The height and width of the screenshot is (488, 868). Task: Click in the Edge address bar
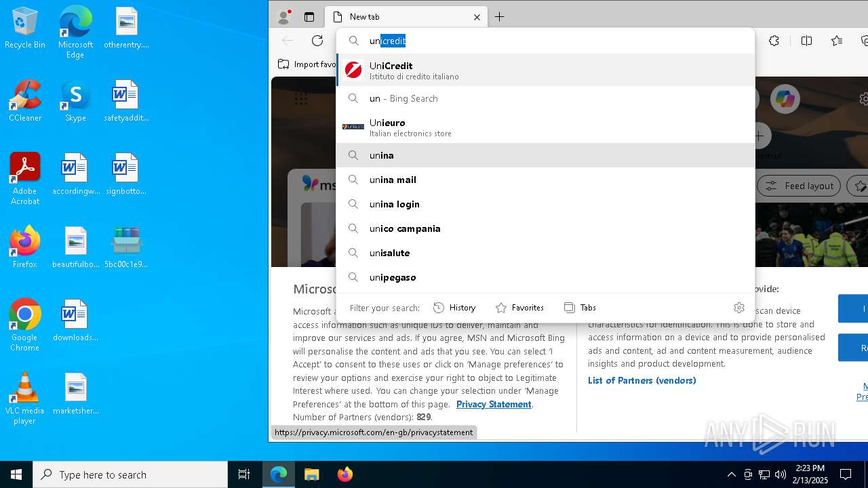(546, 41)
